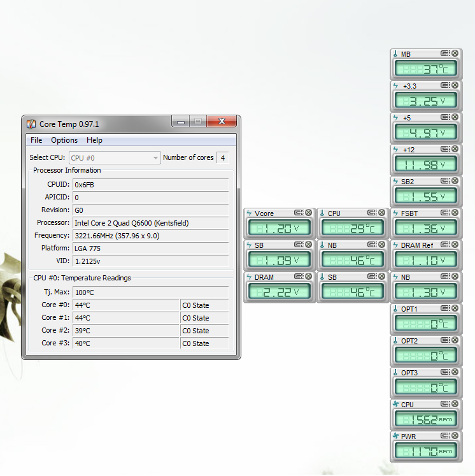This screenshot has height=476, width=475.
Task: Click Core #2 temperature reading 39°C
Action: click(126, 331)
